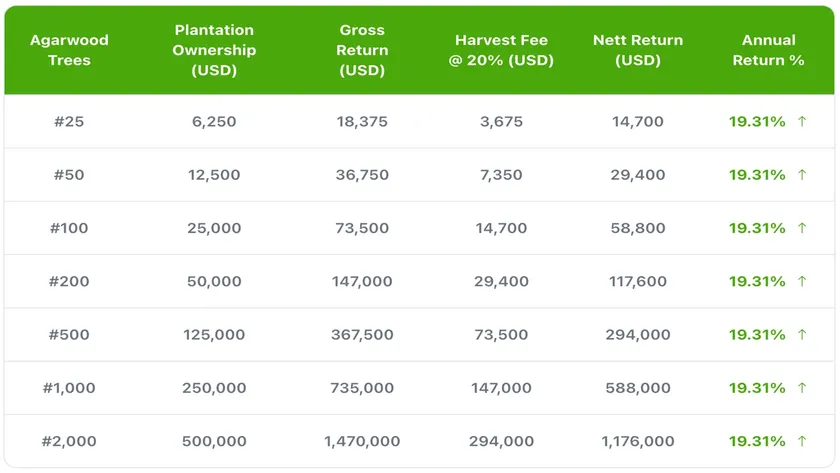Click the up arrow in the #2,000 row
The image size is (840, 473).
802,441
